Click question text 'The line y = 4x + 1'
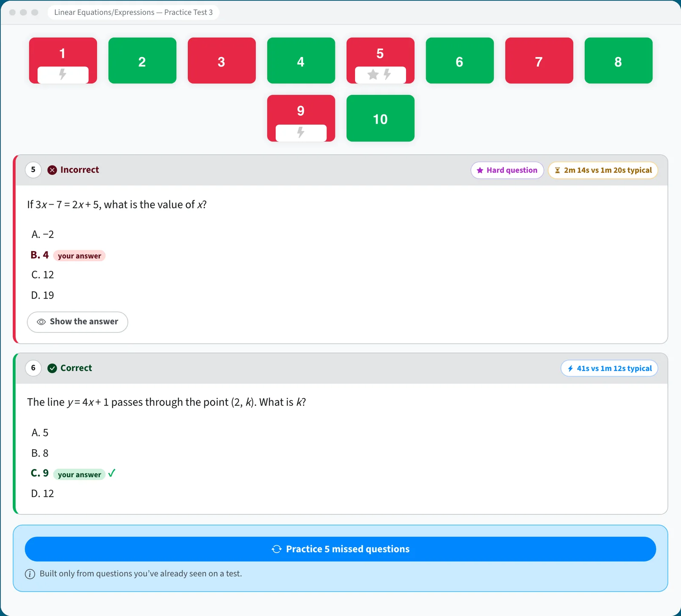 [166, 402]
